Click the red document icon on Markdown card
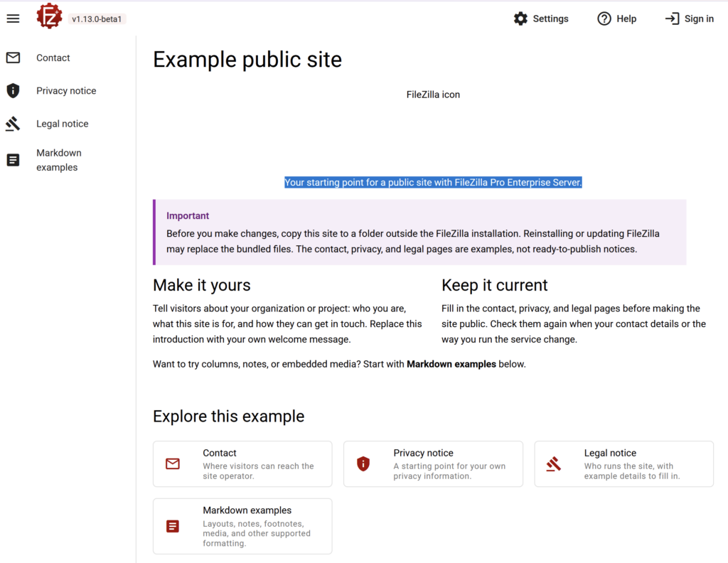Screen dimensions: 728x563 pos(173,526)
